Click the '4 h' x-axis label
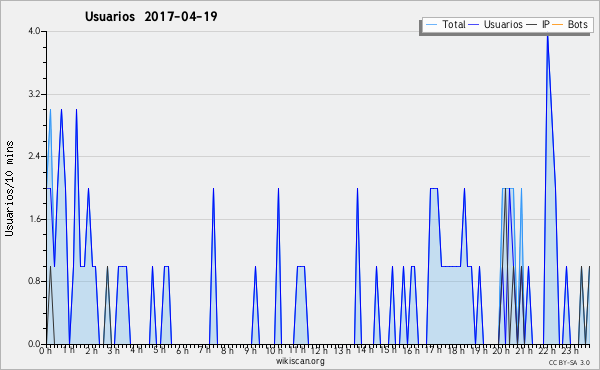This screenshot has width=600, height=370. (136, 350)
